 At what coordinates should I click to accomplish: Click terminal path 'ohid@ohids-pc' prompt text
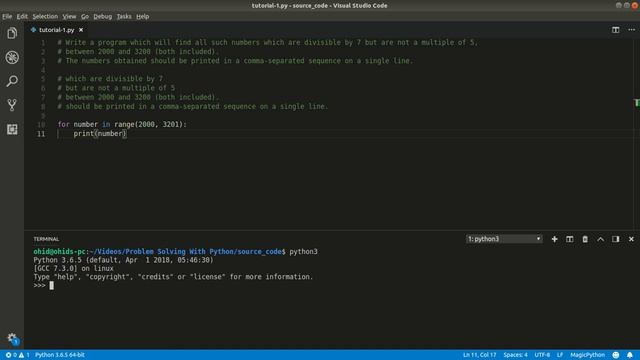[x=60, y=251]
